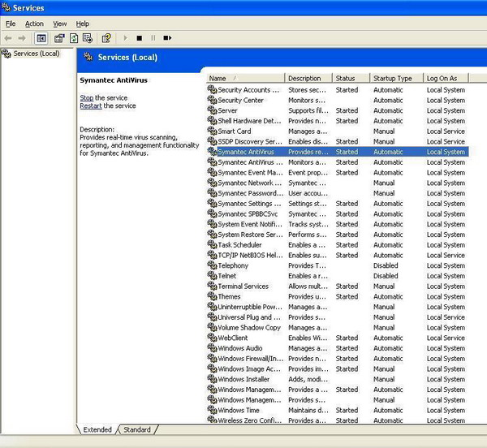This screenshot has height=448, width=487.
Task: Select the SSDP Discovery Ser... row
Action: pyautogui.click(x=338, y=141)
